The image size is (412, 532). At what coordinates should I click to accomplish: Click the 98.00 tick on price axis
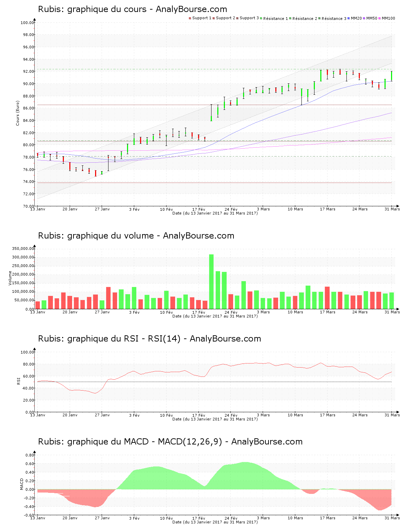tap(28, 35)
